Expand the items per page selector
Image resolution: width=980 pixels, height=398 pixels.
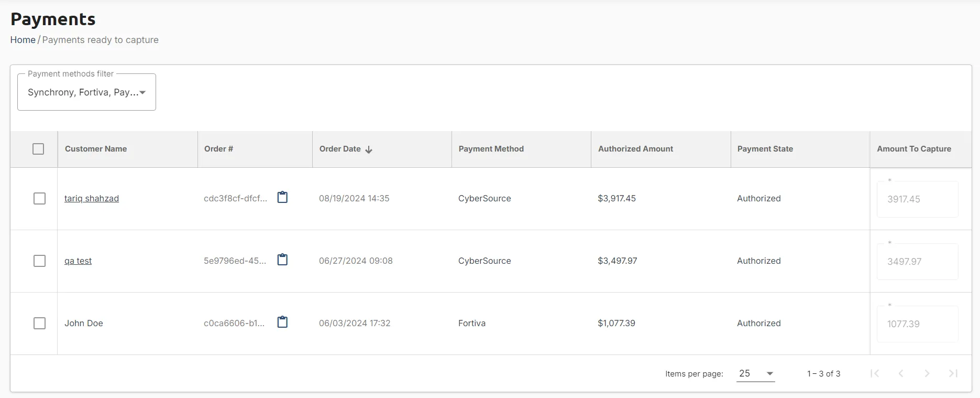[756, 373]
